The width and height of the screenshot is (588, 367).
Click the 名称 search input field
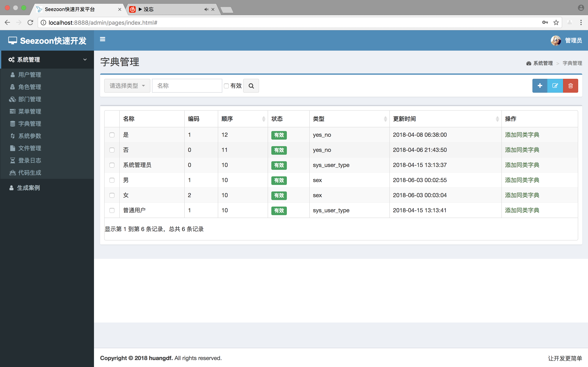(x=187, y=86)
